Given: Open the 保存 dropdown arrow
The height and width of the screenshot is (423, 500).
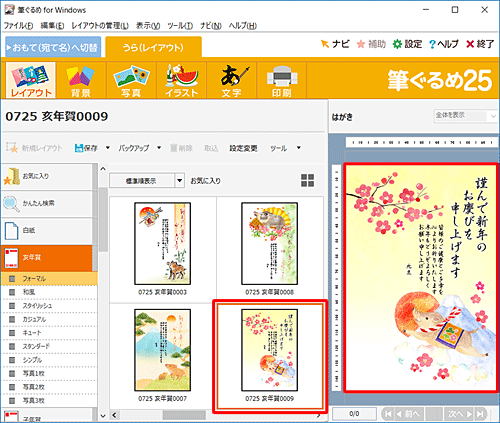Looking at the screenshot, I should [107, 148].
